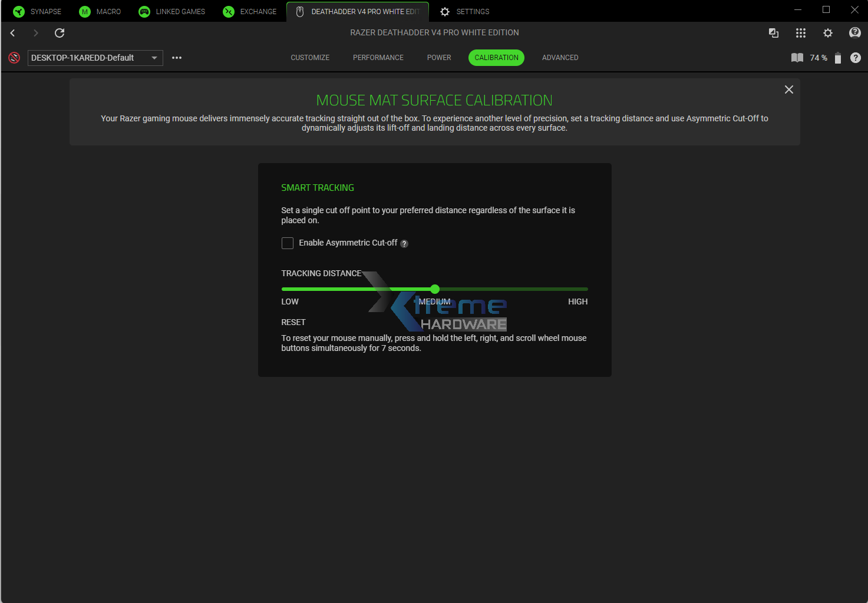Image resolution: width=868 pixels, height=603 pixels.
Task: Open the Linked Games module
Action: [171, 11]
